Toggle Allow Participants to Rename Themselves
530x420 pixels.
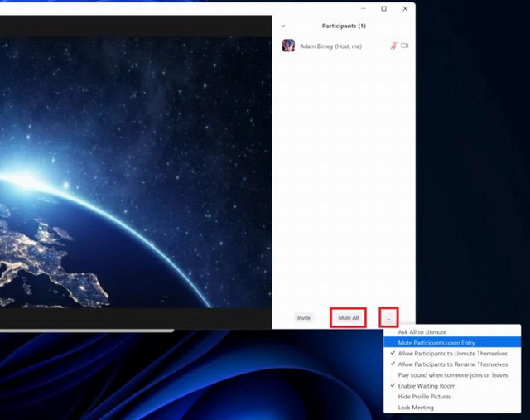click(x=452, y=364)
